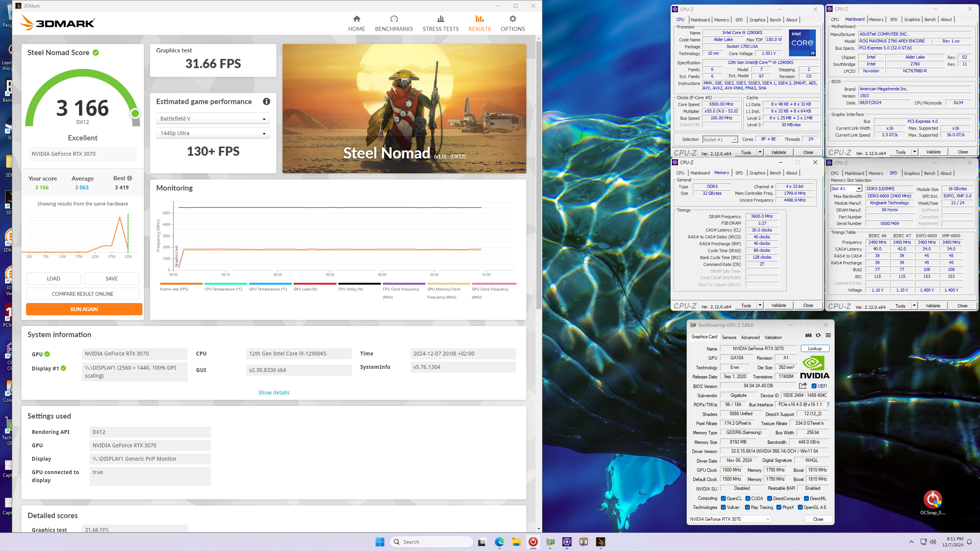Click the LOAD result button
The image size is (980, 551).
point(54,279)
